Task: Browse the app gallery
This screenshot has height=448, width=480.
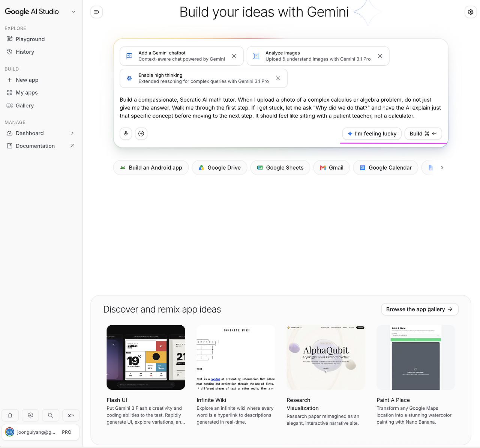Action: 420,309
